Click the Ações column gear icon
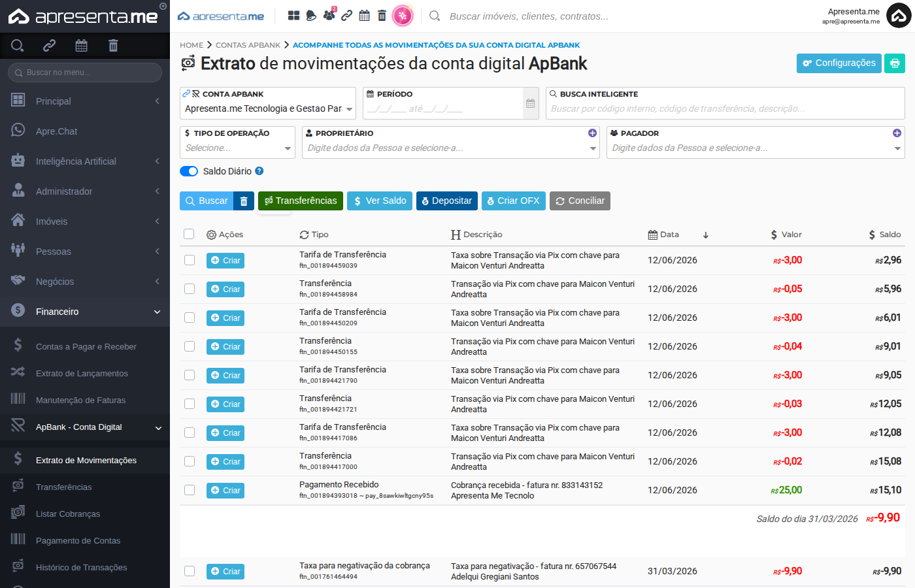The height and width of the screenshot is (588, 915). (211, 235)
